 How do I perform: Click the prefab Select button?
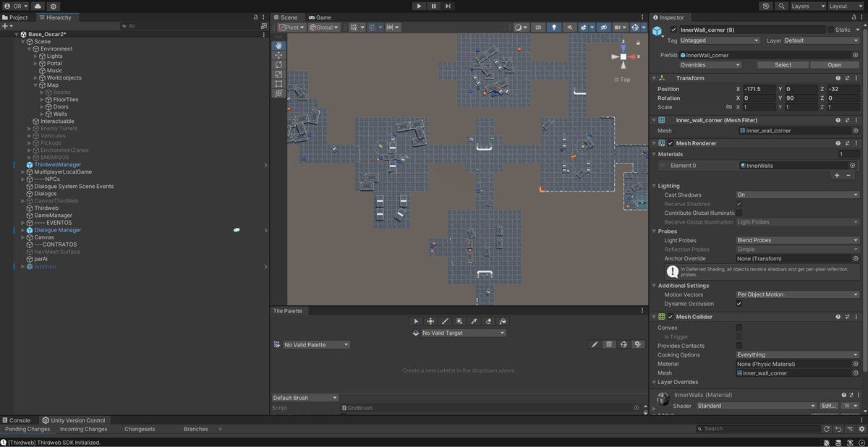[x=783, y=64]
